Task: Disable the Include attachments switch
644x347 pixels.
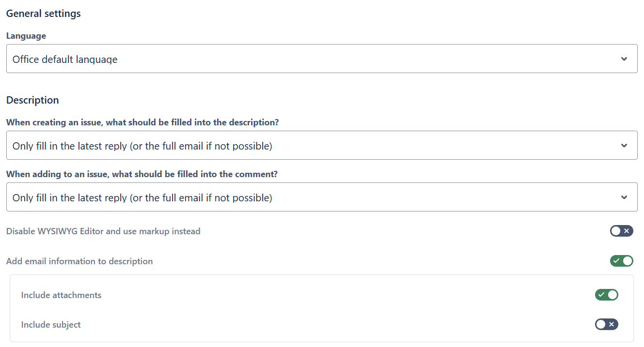Action: click(606, 295)
